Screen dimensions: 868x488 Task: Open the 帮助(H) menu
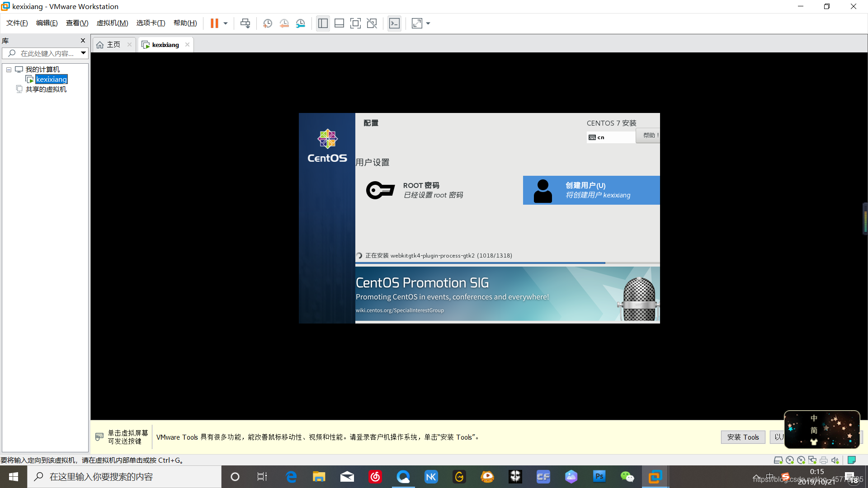185,23
